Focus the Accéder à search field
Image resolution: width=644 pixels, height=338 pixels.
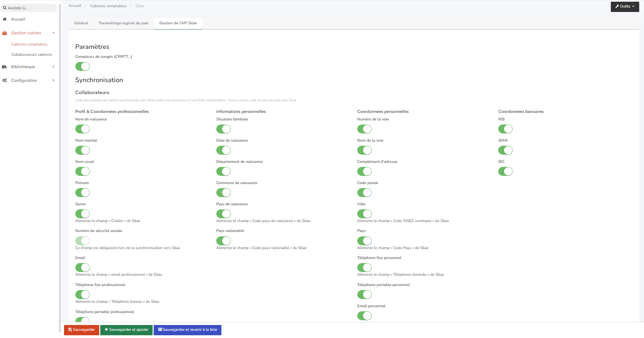[29, 8]
